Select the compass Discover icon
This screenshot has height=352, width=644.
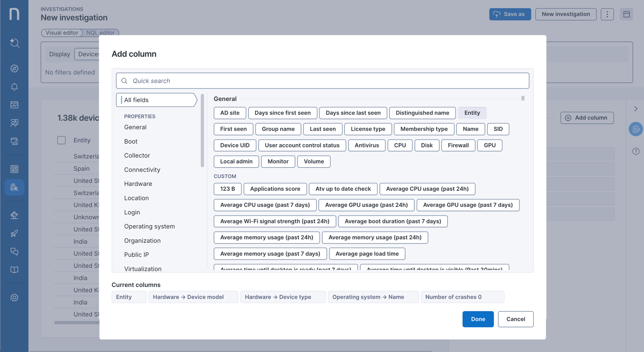14,67
